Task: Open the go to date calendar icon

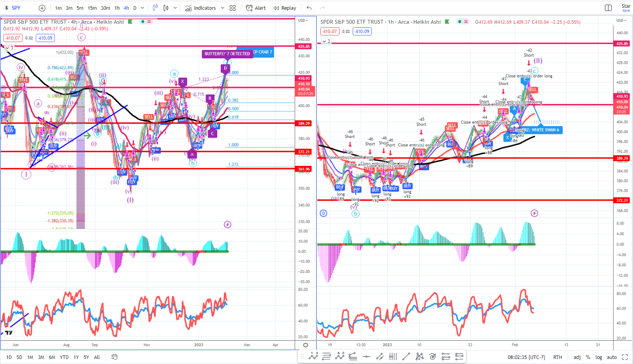Action: [x=114, y=357]
